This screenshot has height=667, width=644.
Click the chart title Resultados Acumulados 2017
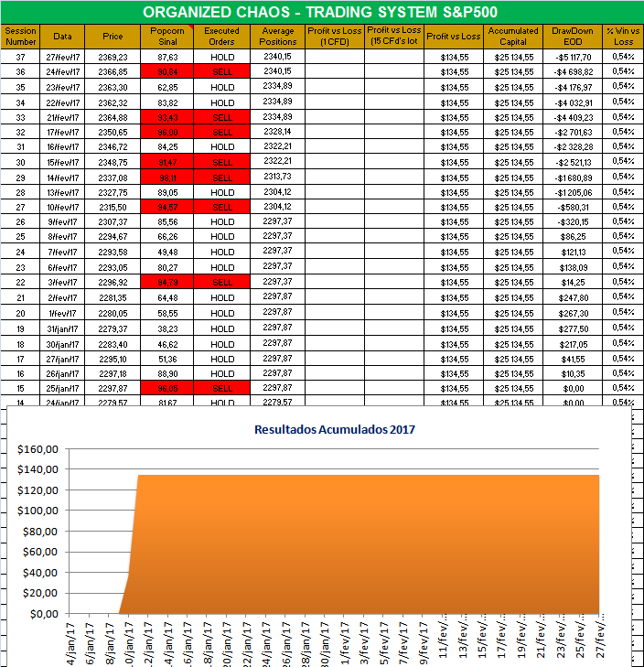334,429
